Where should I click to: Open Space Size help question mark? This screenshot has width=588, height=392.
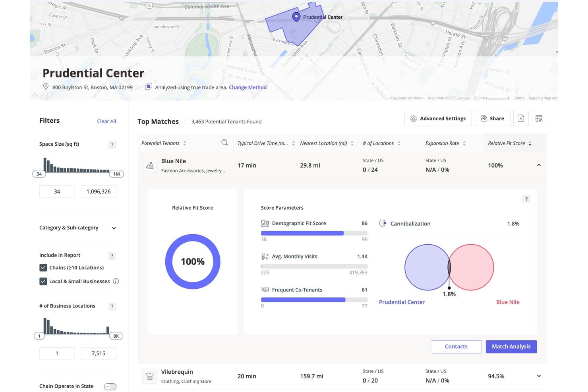pos(112,145)
